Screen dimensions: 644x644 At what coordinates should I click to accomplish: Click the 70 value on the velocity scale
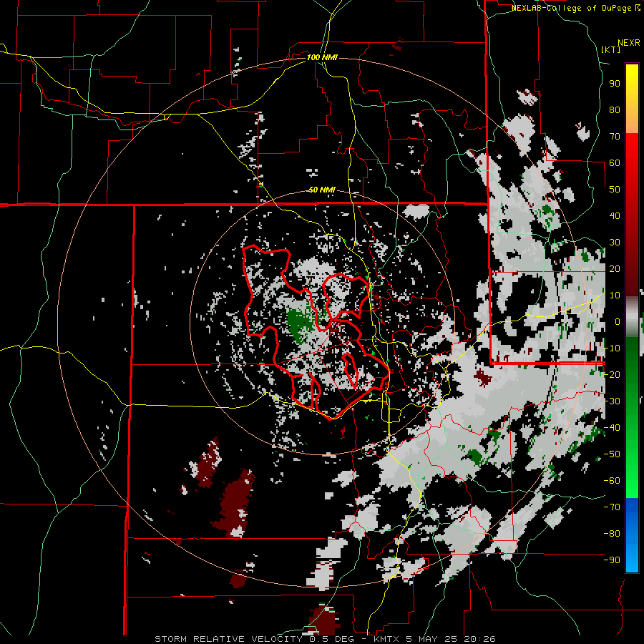tap(615, 137)
